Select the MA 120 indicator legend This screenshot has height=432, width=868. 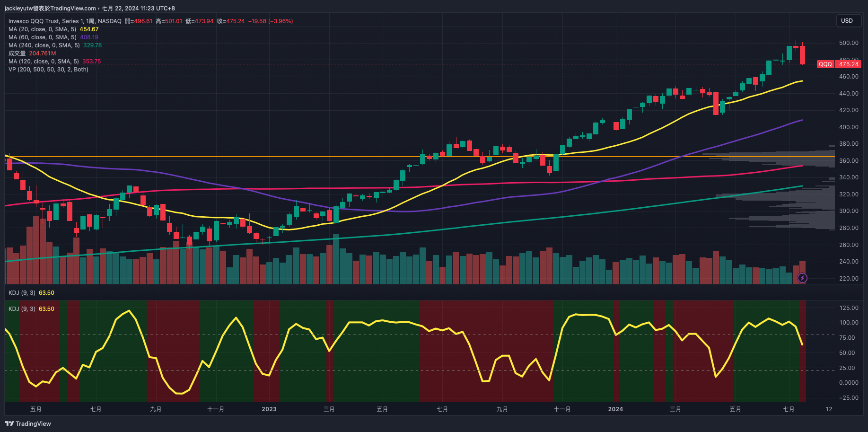coord(44,62)
